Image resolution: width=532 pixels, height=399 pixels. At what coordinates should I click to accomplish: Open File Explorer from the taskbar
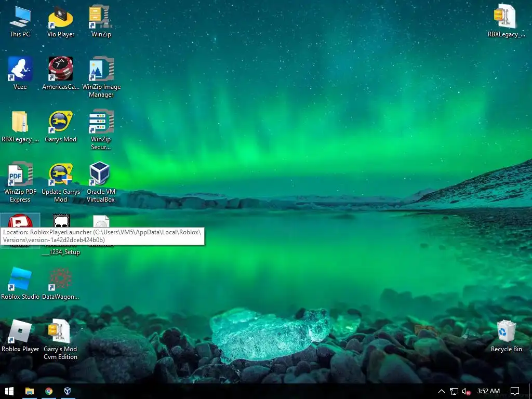(x=30, y=391)
